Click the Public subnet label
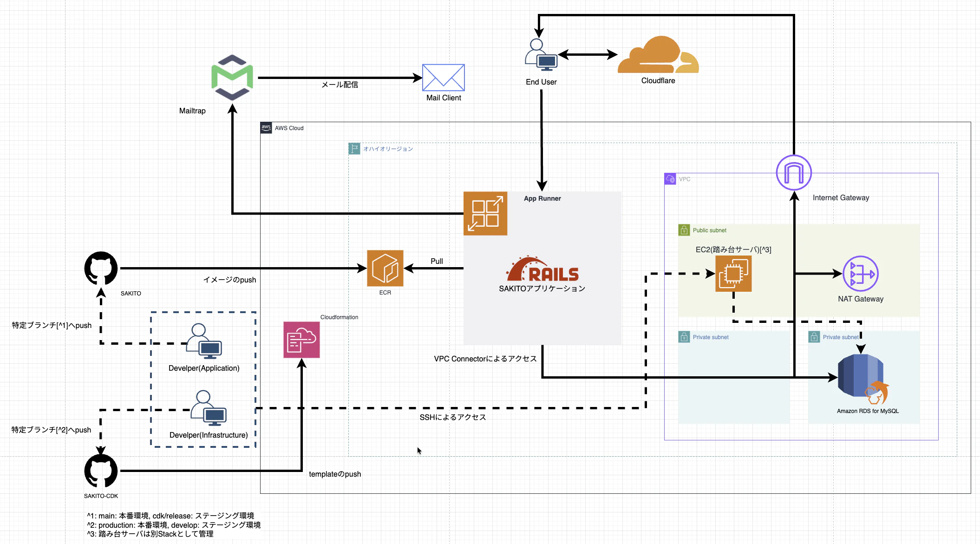 709,230
